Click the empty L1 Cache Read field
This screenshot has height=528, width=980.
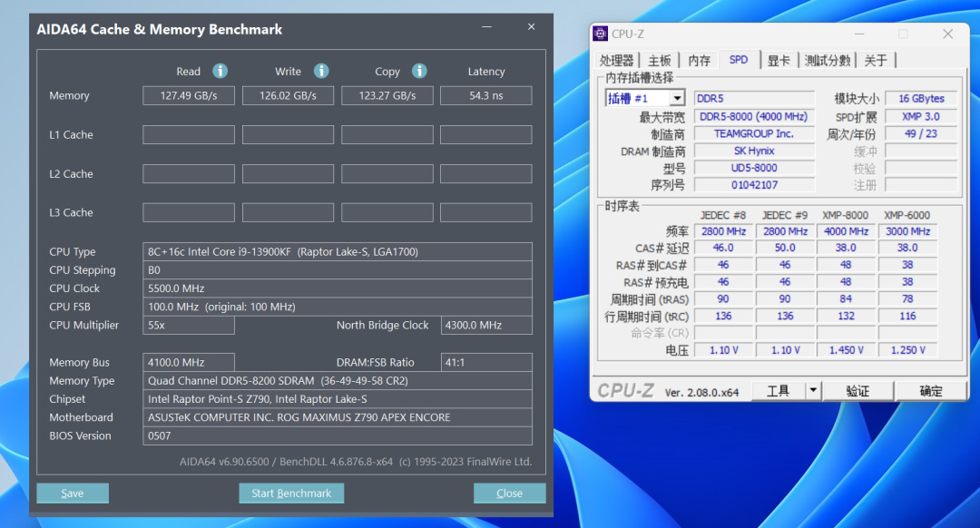point(189,135)
